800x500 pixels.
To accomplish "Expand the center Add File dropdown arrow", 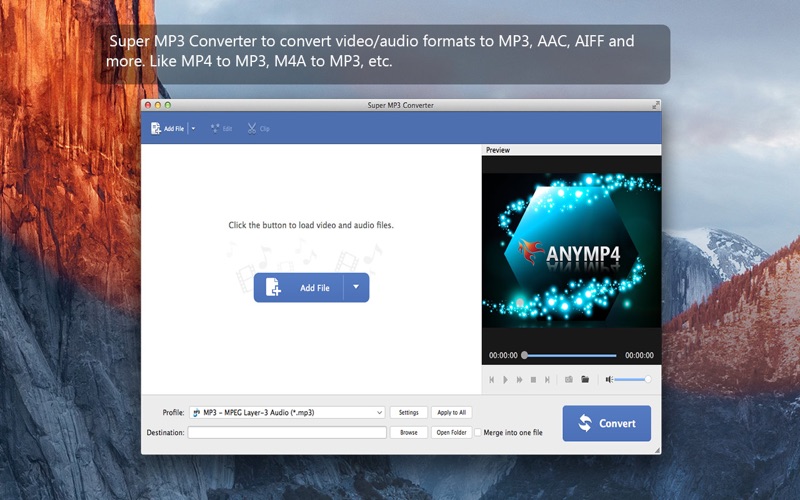I will pos(356,287).
